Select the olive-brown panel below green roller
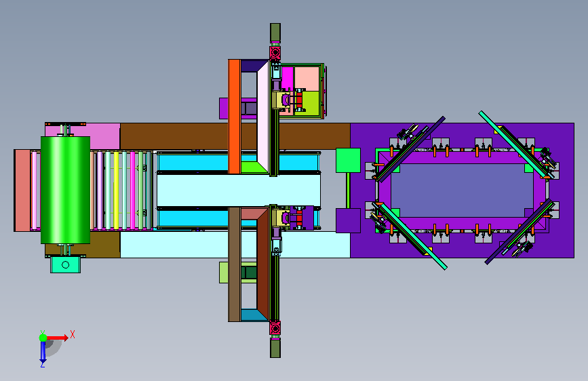Image resolution: width=588 pixels, height=381 pixels. (105, 245)
